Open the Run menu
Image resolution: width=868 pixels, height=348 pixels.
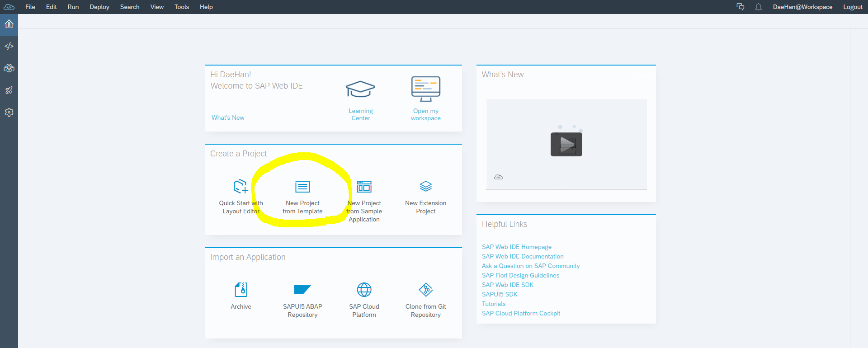coord(73,7)
